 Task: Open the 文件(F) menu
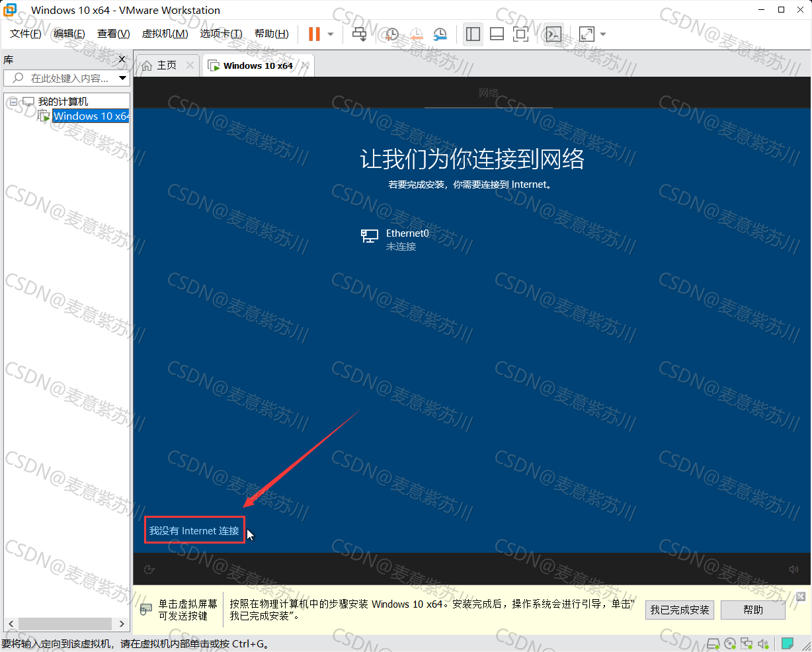[26, 34]
